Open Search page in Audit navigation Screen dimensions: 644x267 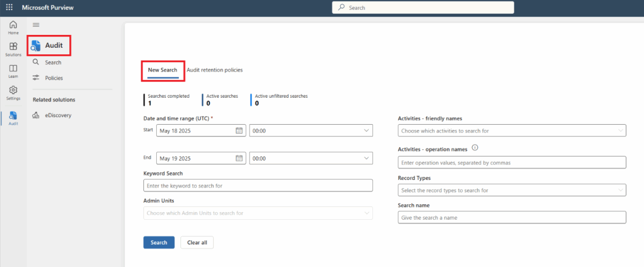click(x=53, y=62)
